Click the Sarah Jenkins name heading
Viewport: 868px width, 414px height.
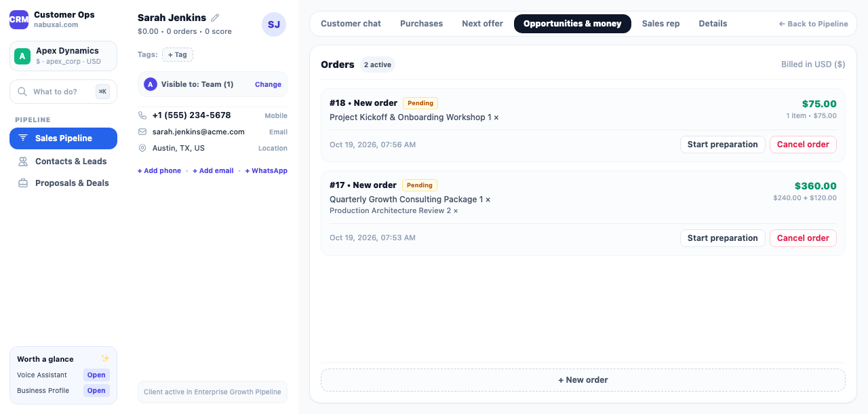172,18
